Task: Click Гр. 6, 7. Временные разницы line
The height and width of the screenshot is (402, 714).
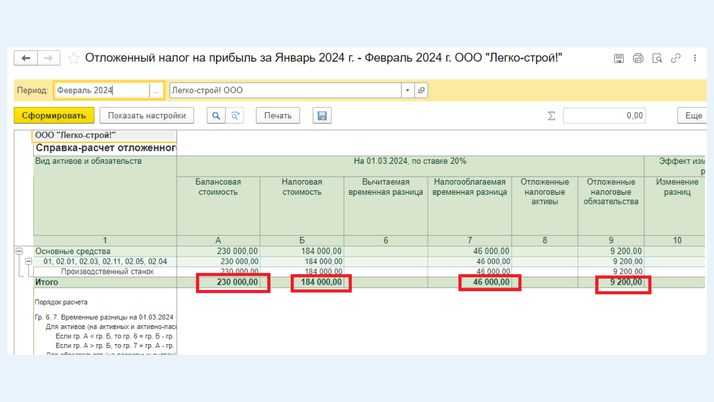Action: pos(104,317)
